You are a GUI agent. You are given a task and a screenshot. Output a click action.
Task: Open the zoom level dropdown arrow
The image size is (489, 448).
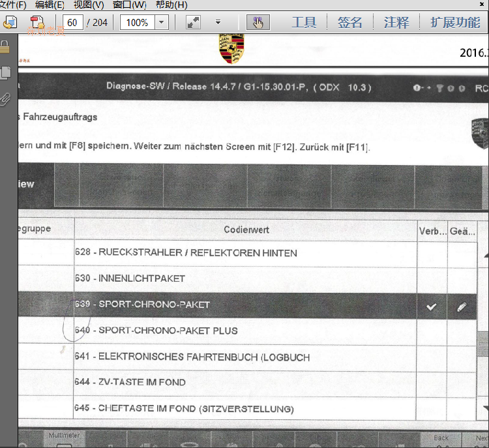click(x=162, y=22)
